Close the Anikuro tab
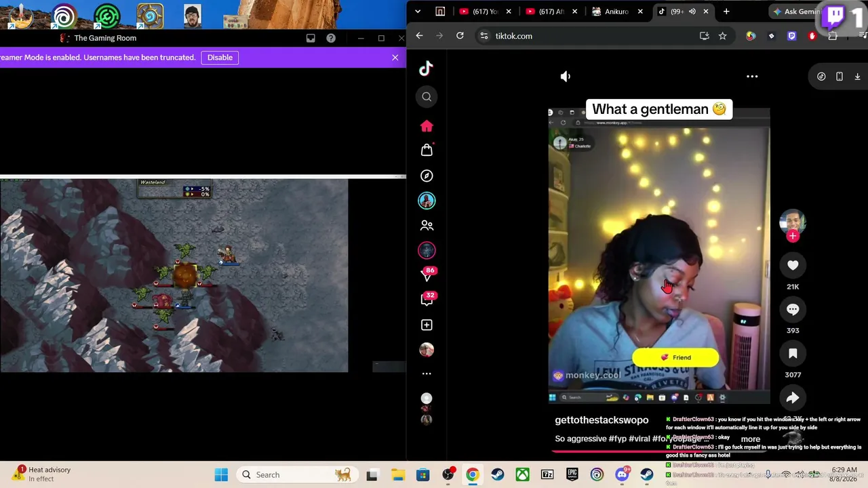The height and width of the screenshot is (488, 868). (639, 12)
